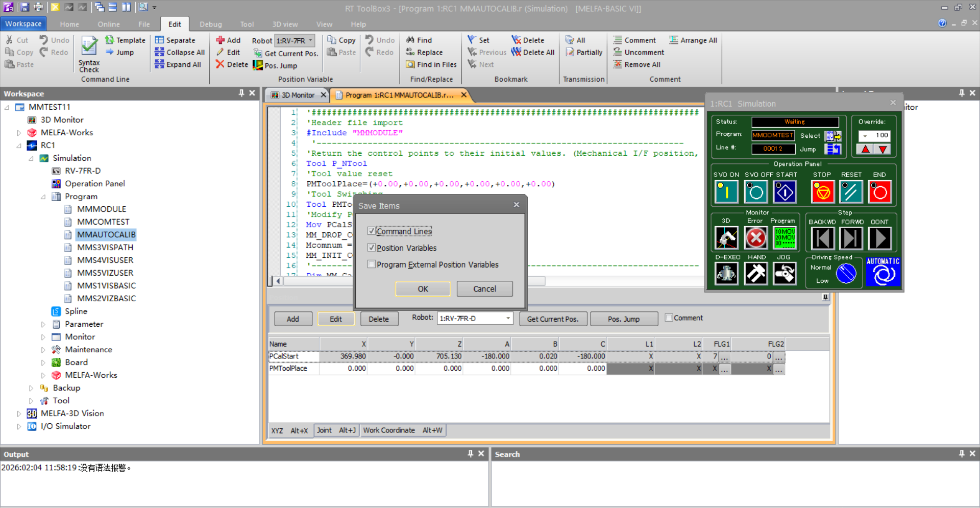Click Arrange All in the Comment group
Image resolution: width=980 pixels, height=508 pixels.
(693, 40)
